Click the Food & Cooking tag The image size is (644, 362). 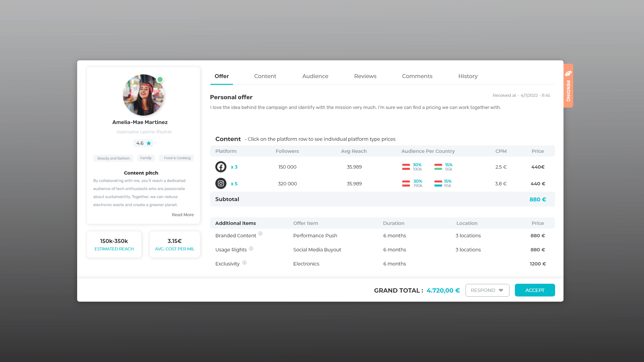(177, 158)
